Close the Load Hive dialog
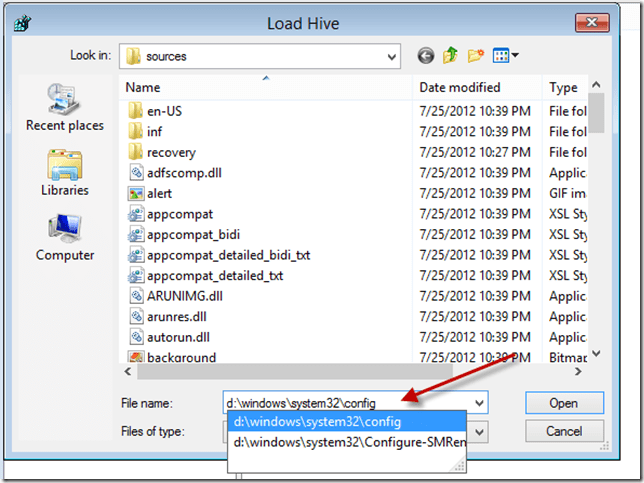644x483 pixels. click(592, 22)
